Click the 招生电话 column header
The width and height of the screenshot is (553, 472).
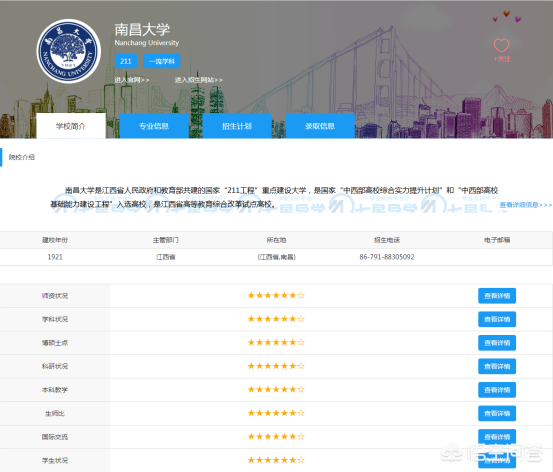(x=387, y=240)
